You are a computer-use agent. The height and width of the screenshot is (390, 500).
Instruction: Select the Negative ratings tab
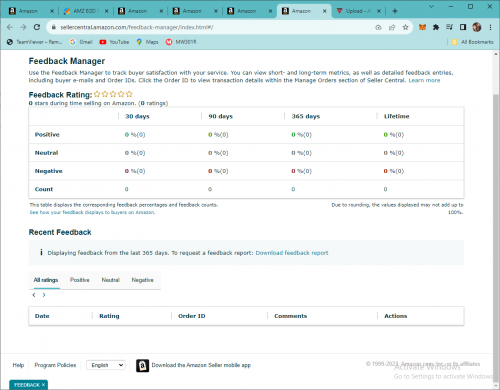142,280
